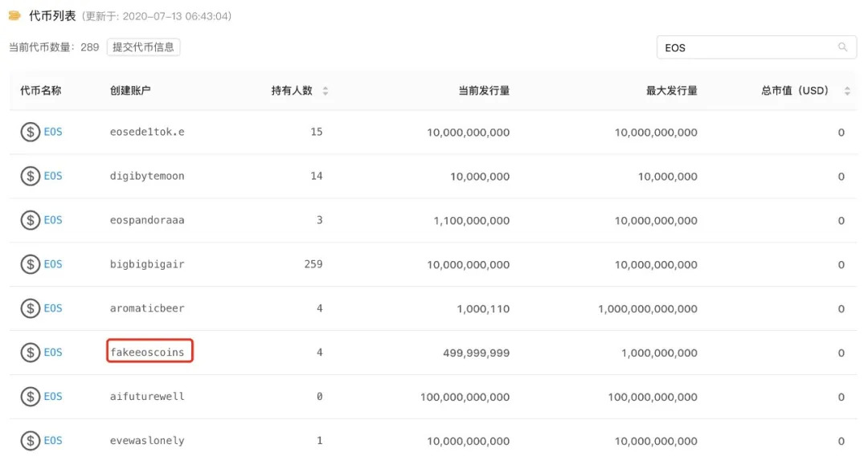
Task: Click the coin icon for aifuturewell
Action: [31, 397]
